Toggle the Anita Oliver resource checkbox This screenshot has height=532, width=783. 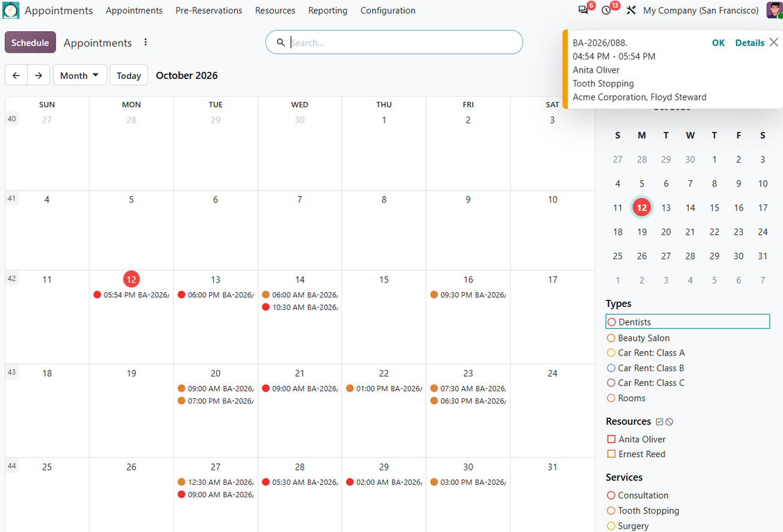pos(611,439)
